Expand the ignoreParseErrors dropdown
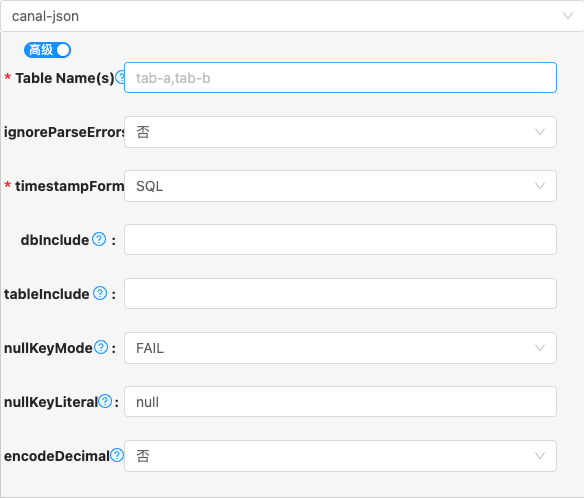 pyautogui.click(x=340, y=132)
